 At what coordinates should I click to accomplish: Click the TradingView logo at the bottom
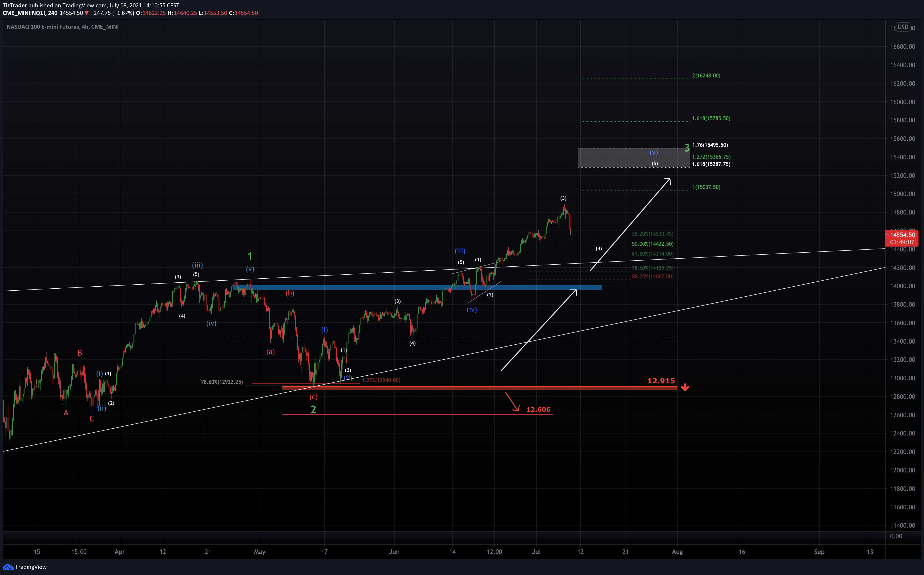click(25, 567)
